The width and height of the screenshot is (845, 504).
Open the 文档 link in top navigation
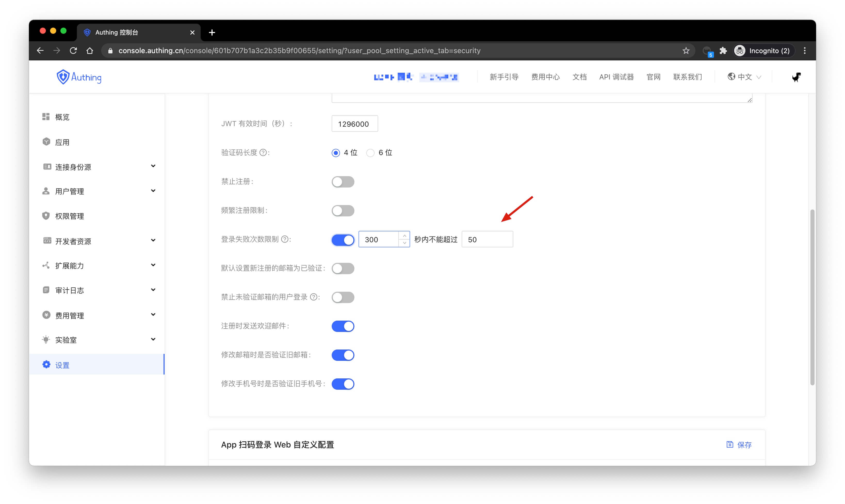pyautogui.click(x=579, y=77)
